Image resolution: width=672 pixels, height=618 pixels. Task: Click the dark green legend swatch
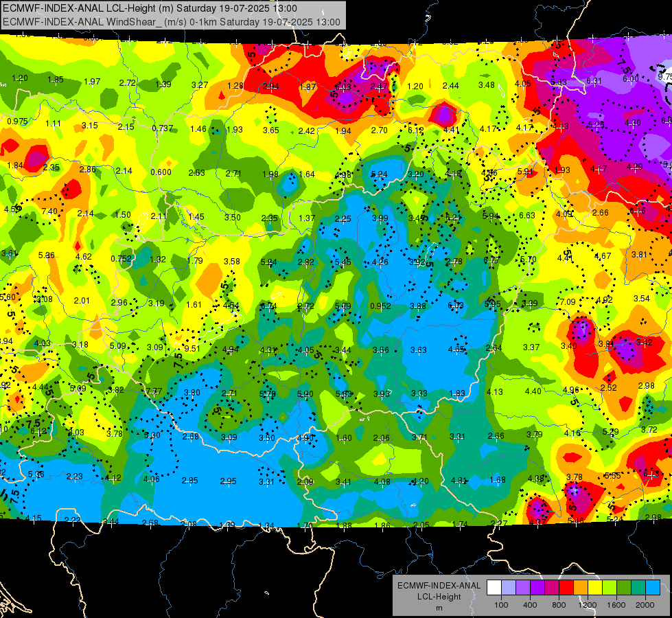click(x=624, y=587)
